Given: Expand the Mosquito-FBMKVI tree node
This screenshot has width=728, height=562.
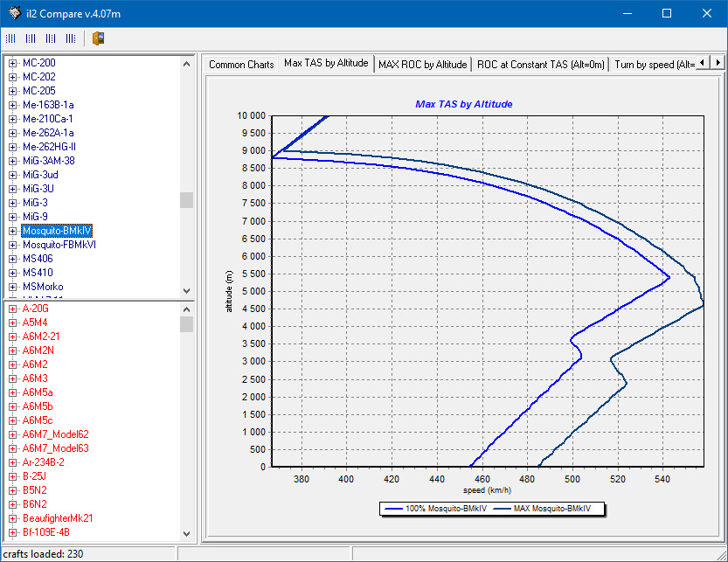Looking at the screenshot, I should (12, 245).
